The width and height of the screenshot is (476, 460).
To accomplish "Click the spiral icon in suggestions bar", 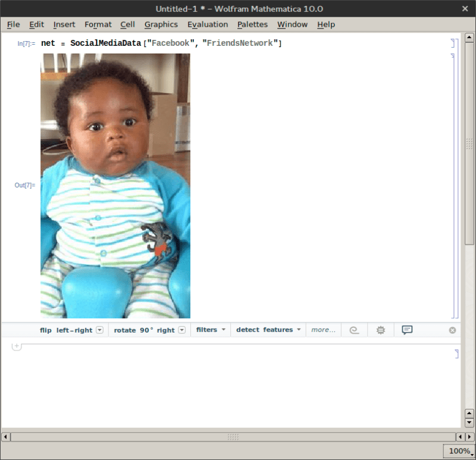I will pos(354,330).
